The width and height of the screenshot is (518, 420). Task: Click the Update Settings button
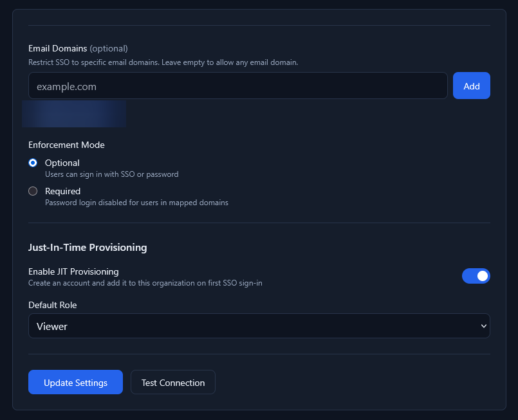76,382
